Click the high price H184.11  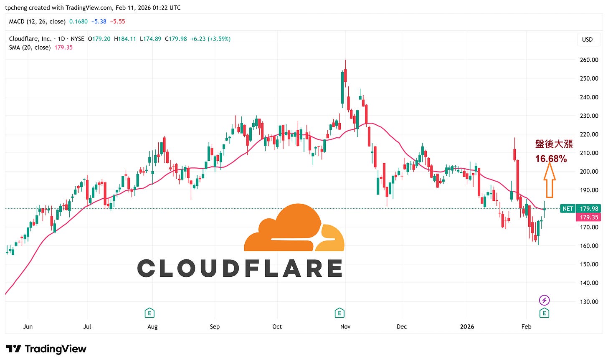pyautogui.click(x=125, y=39)
